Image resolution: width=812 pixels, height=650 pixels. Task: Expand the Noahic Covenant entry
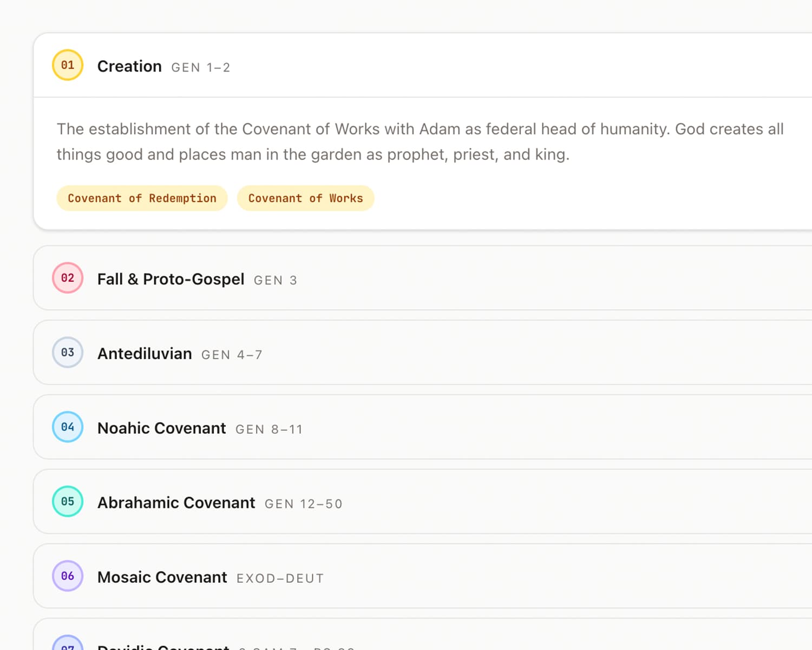(x=161, y=428)
